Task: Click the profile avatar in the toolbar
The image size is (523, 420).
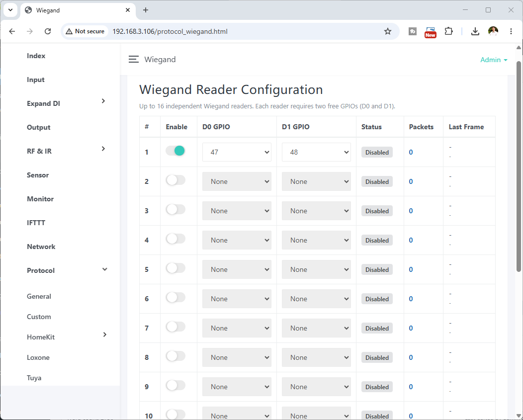Action: [x=493, y=31]
